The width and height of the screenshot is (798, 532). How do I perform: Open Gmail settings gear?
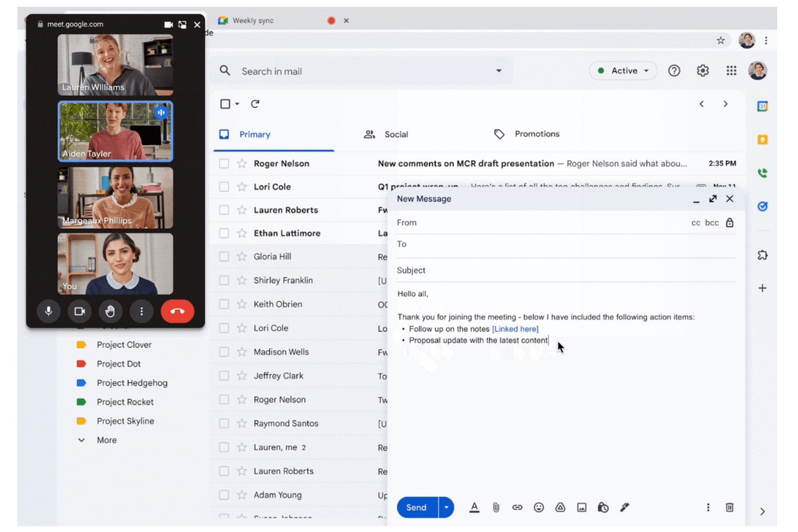point(703,71)
